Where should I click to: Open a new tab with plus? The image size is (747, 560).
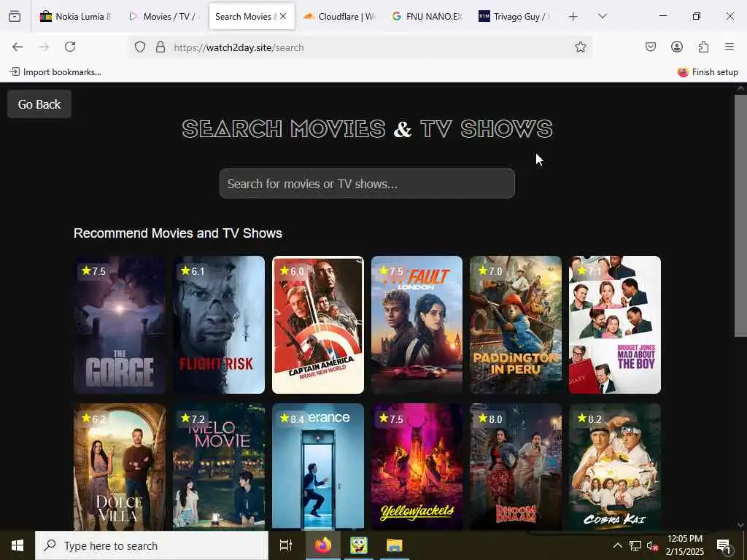573,17
